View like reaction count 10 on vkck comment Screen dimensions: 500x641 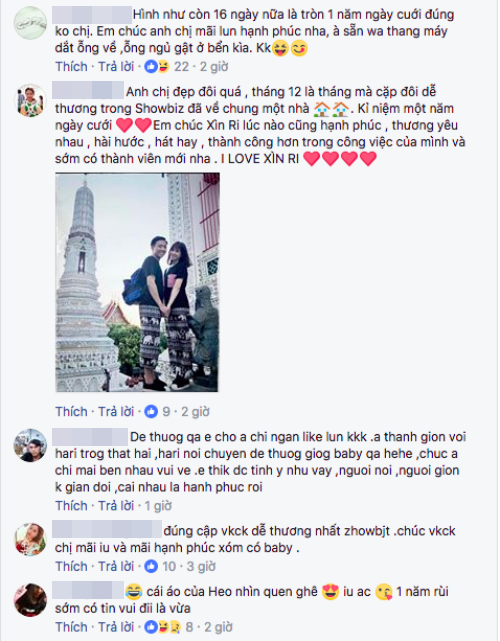tap(160, 566)
